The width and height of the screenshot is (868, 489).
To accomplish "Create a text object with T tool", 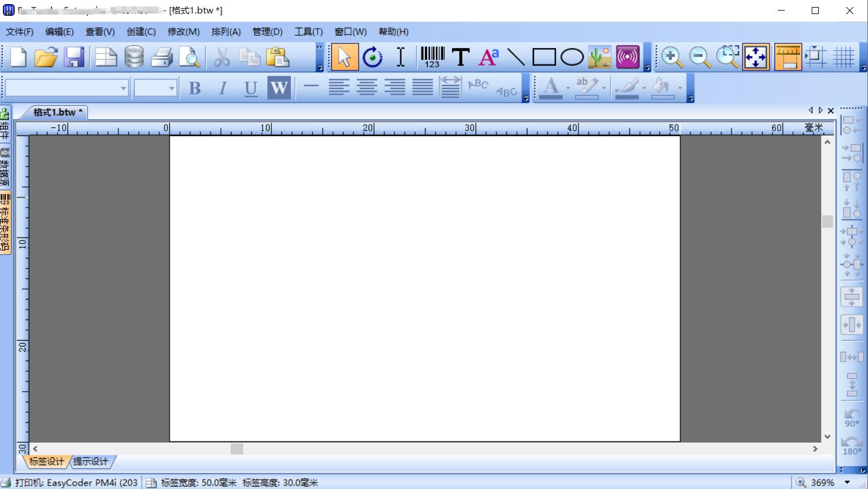I will coord(461,57).
